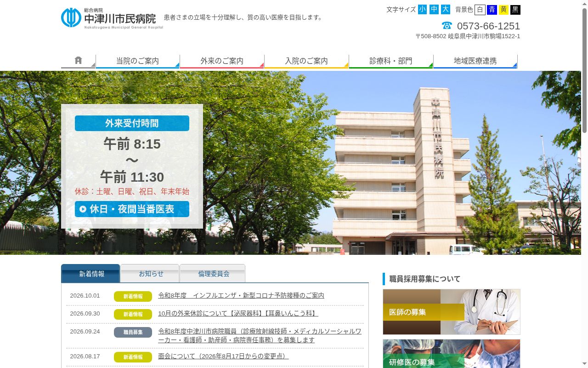Open the 当院のご案内 menu
The image size is (588, 368).
[137, 61]
